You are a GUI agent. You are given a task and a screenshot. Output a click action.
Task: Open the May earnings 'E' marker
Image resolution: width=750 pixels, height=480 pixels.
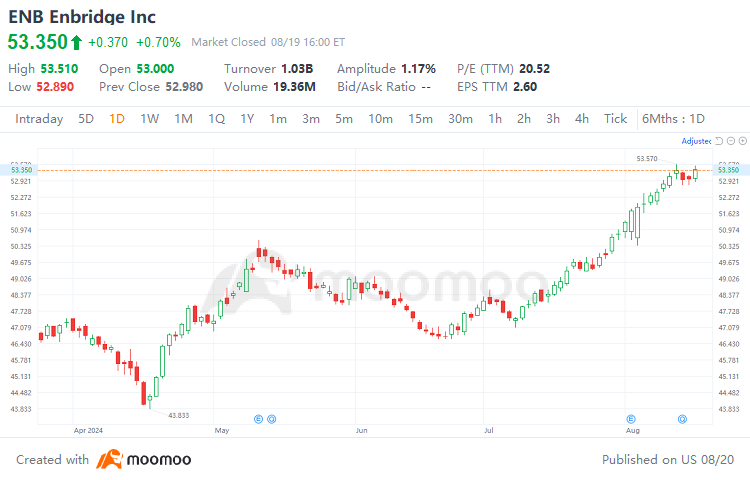coord(258,419)
